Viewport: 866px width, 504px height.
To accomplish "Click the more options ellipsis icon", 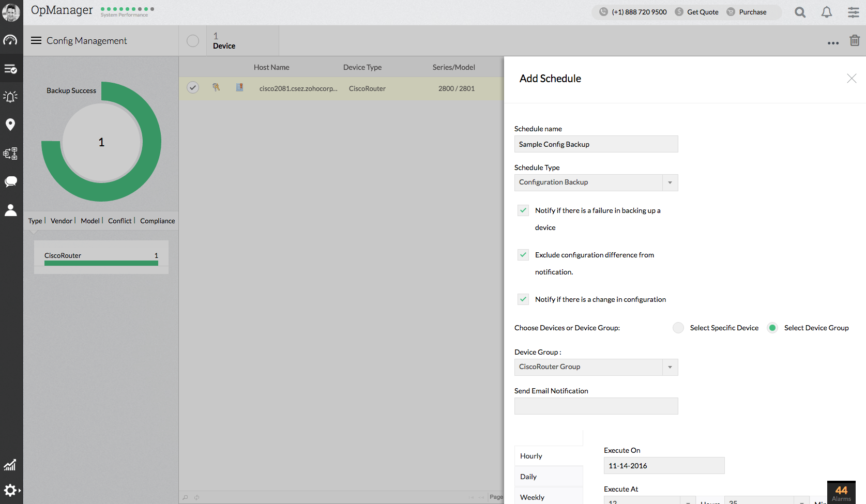I will 833,43.
